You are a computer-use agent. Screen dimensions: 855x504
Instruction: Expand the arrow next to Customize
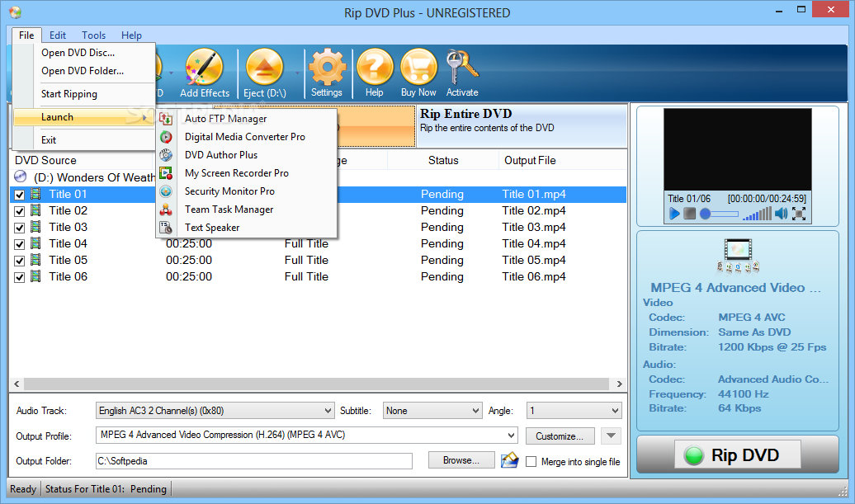pyautogui.click(x=611, y=436)
